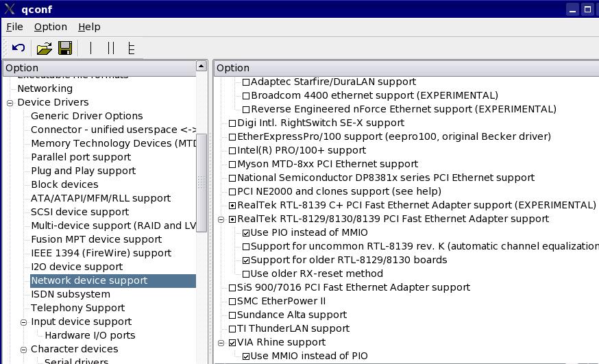The width and height of the screenshot is (599, 364).
Task: Collapse the Character devices node
Action: tap(24, 350)
